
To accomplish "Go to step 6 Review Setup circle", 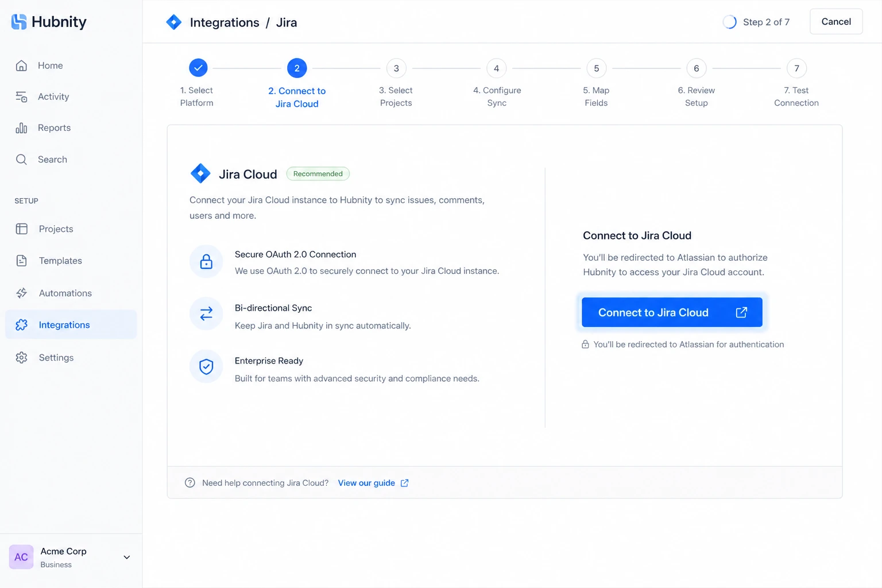I will click(x=697, y=68).
